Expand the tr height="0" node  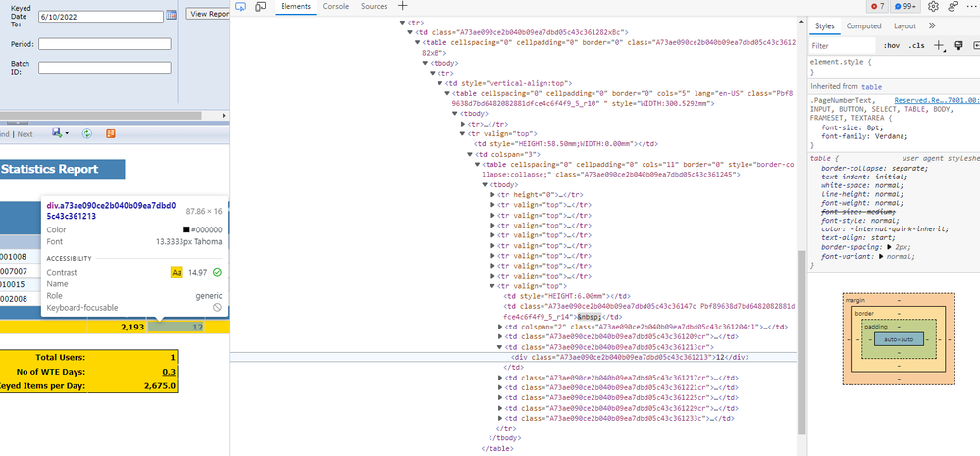point(492,196)
